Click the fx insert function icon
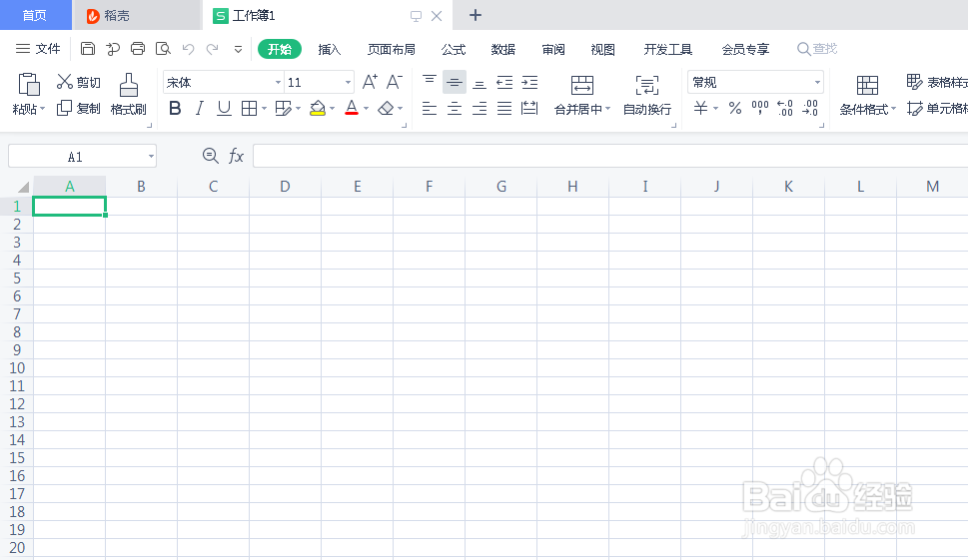 pyautogui.click(x=236, y=156)
